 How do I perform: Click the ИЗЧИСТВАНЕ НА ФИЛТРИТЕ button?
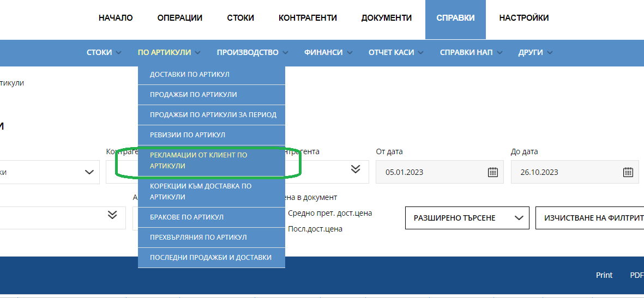[590, 218]
